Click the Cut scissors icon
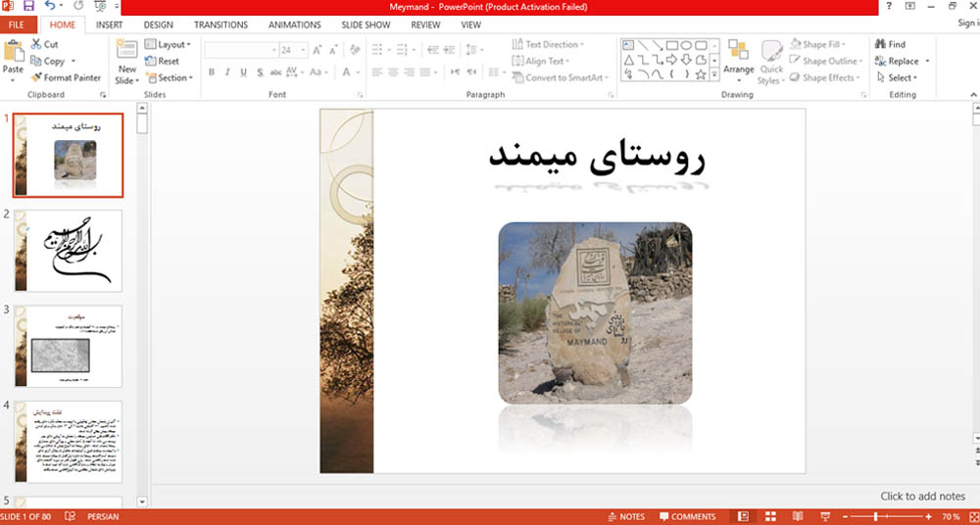980x525 pixels. (36, 44)
